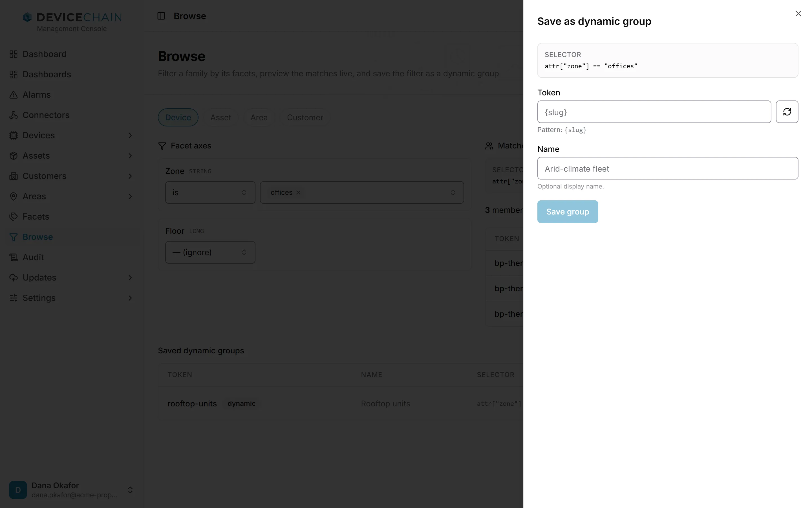
Task: Focus the Name input field
Action: [667, 168]
